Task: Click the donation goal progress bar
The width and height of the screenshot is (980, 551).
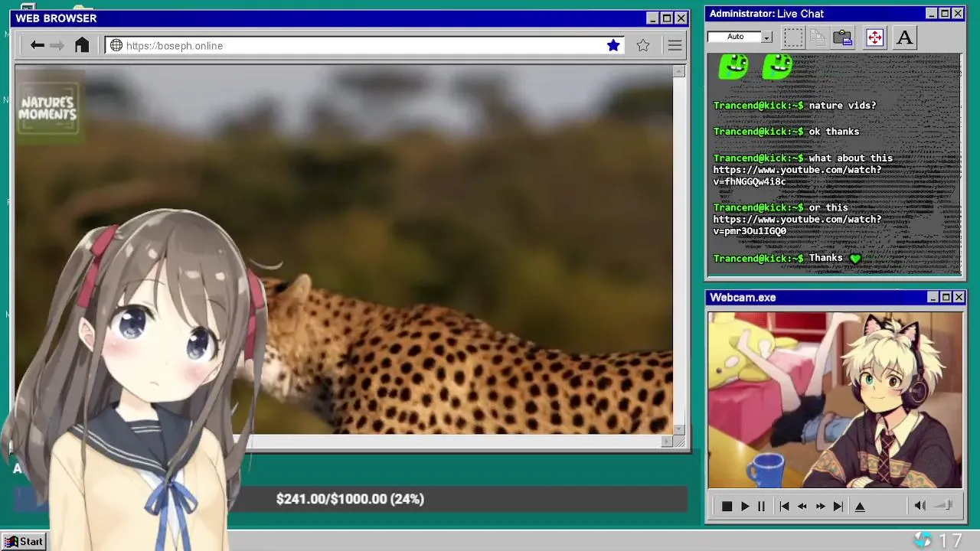Action: click(x=350, y=499)
